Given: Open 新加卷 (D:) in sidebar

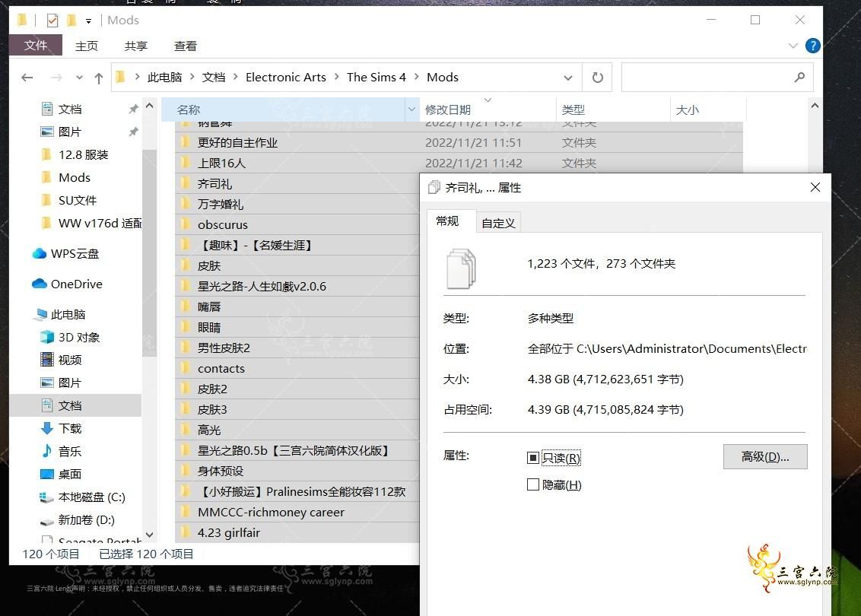Looking at the screenshot, I should 86,520.
